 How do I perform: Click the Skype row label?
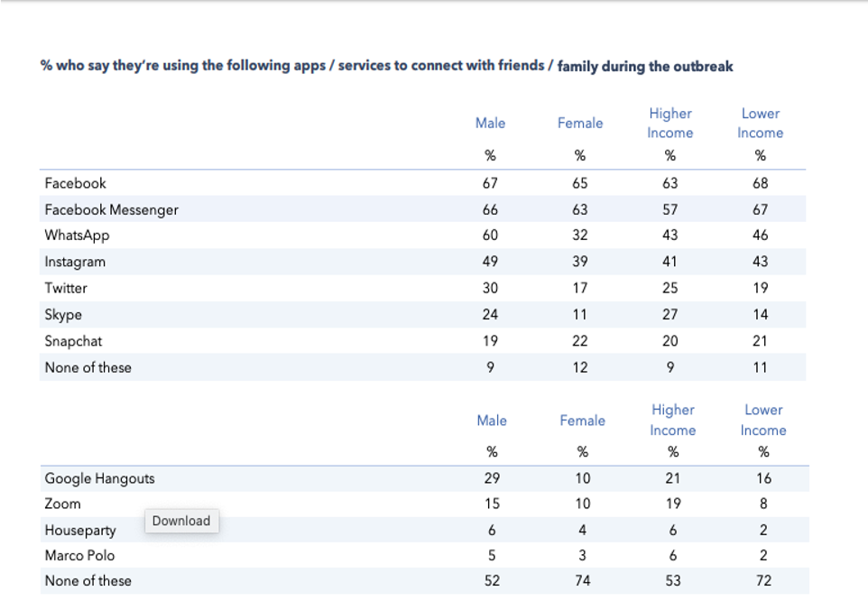(63, 315)
